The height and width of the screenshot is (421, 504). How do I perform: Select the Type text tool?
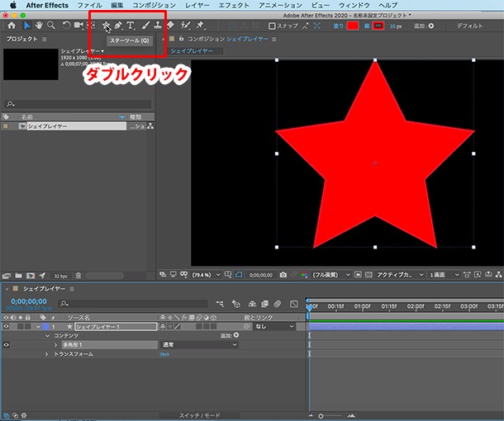click(131, 25)
